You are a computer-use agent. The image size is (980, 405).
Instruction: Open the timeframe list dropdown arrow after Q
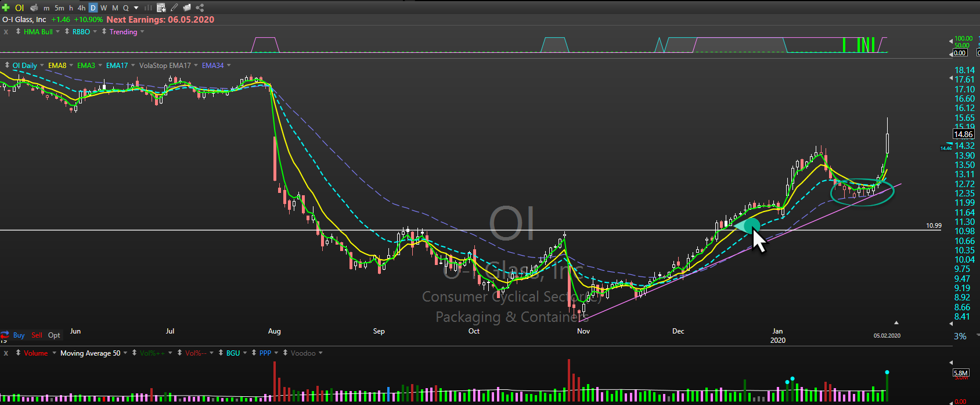coord(136,8)
